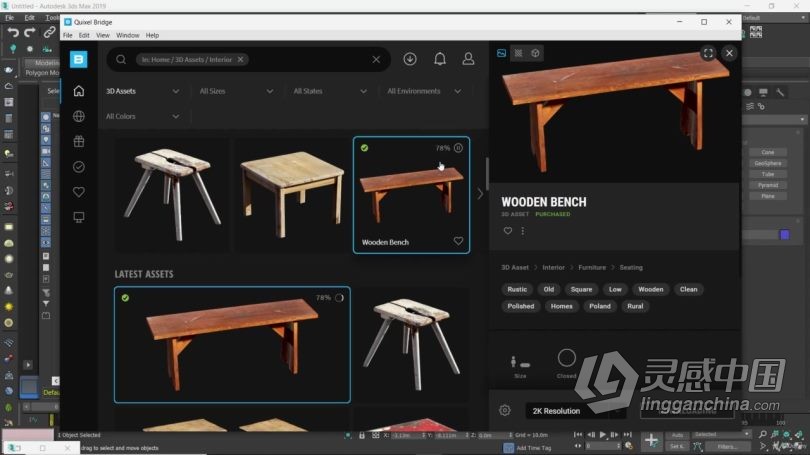Open the View menu in Quixel Bridge
The image size is (810, 455).
pyautogui.click(x=103, y=35)
